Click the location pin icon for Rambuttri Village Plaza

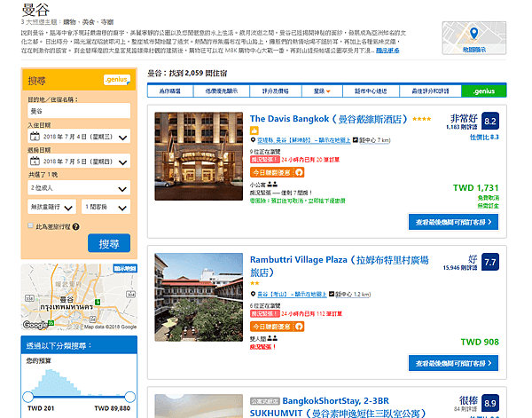tap(253, 294)
